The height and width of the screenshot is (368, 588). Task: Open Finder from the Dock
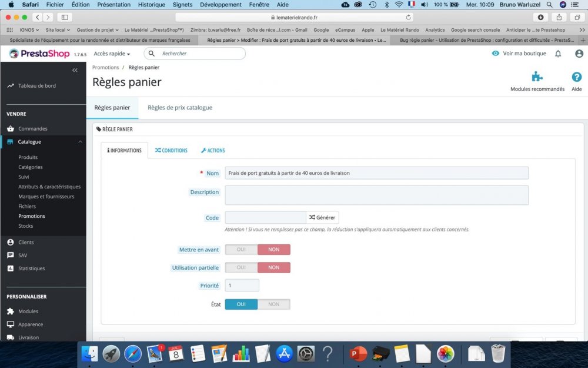[89, 354]
